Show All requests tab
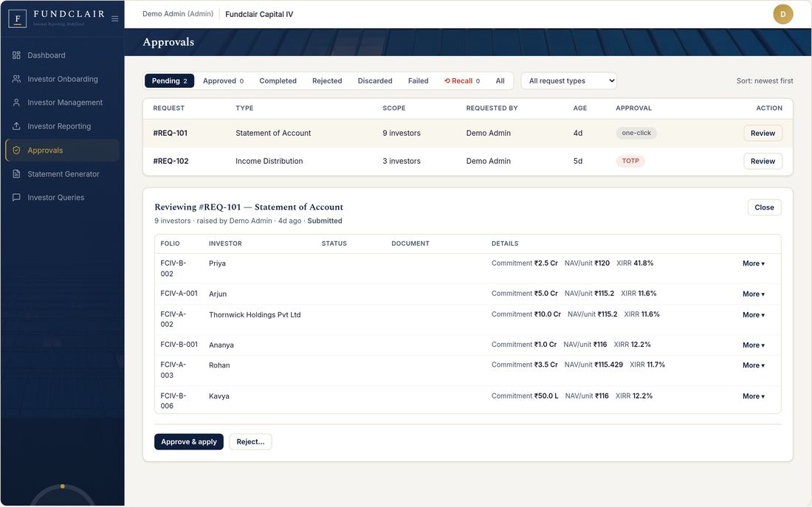 (x=500, y=80)
